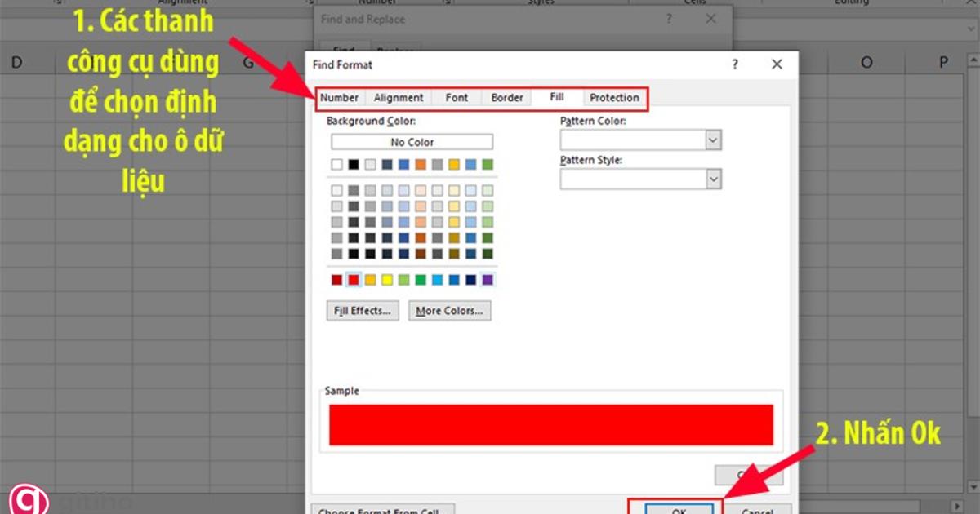Choose the selected bright red swatch
Viewport: 980px width, 514px height.
point(354,280)
